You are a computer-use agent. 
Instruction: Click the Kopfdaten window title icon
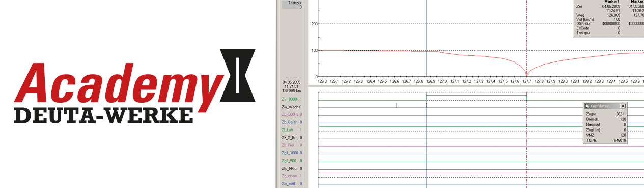click(x=586, y=105)
